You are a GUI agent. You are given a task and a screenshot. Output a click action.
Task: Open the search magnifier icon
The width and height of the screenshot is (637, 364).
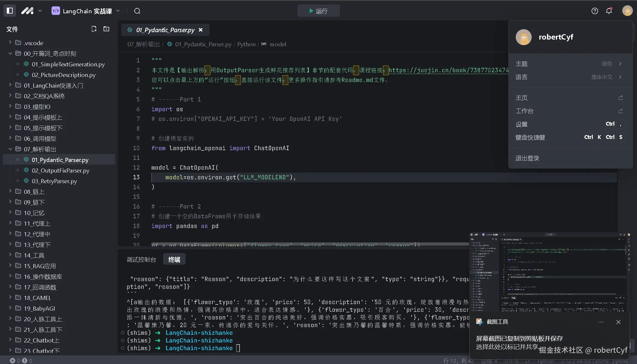[x=137, y=11]
